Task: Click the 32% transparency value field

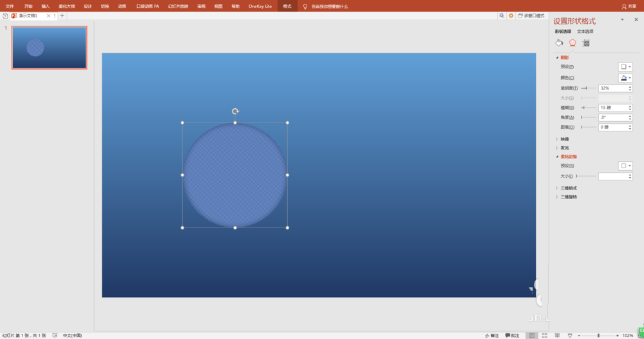Action: [613, 88]
